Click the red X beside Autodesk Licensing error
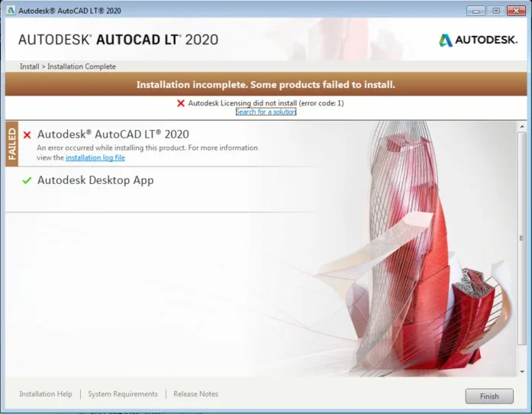 (x=181, y=103)
